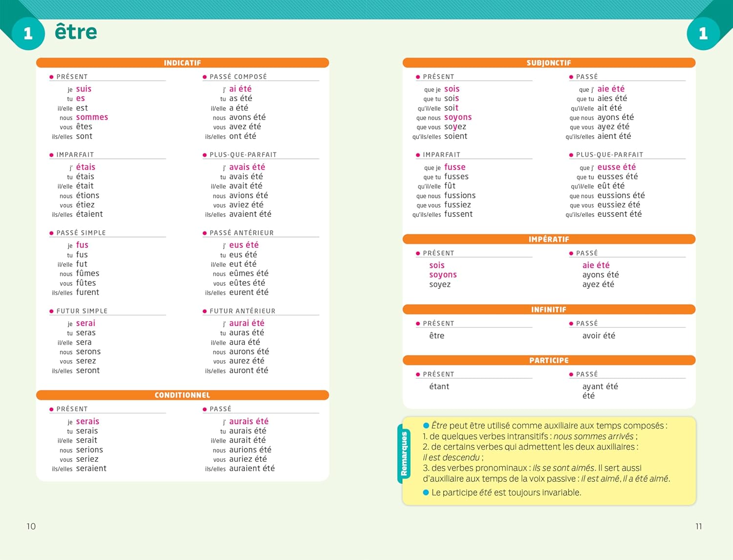Click the teal number 1 badge in the top right corner

click(703, 33)
